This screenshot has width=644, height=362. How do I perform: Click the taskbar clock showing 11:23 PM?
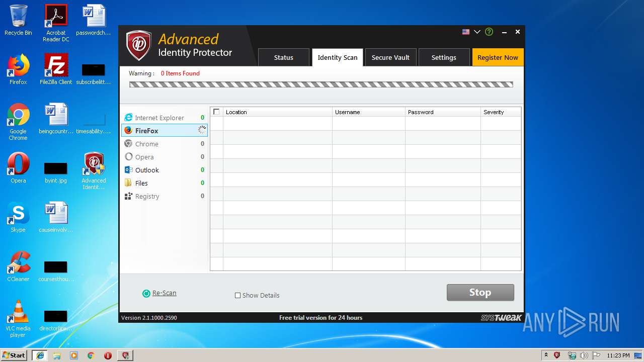click(x=618, y=355)
